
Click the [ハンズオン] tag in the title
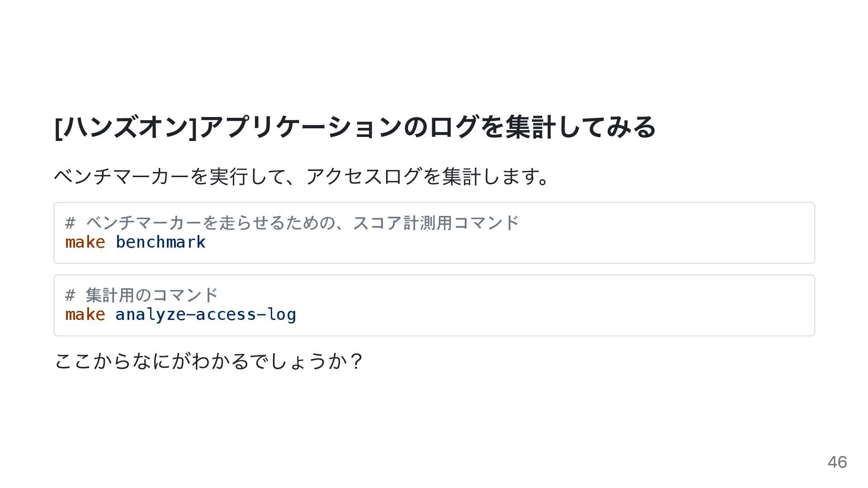(126, 127)
